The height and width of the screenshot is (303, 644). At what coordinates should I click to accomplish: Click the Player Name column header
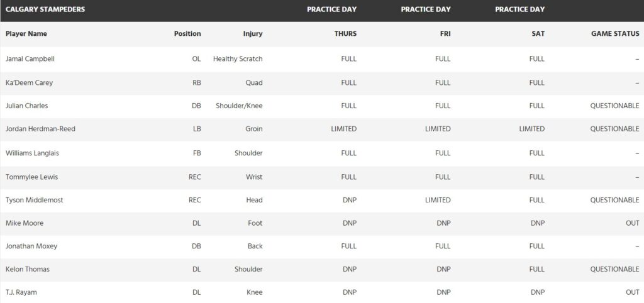(x=26, y=34)
